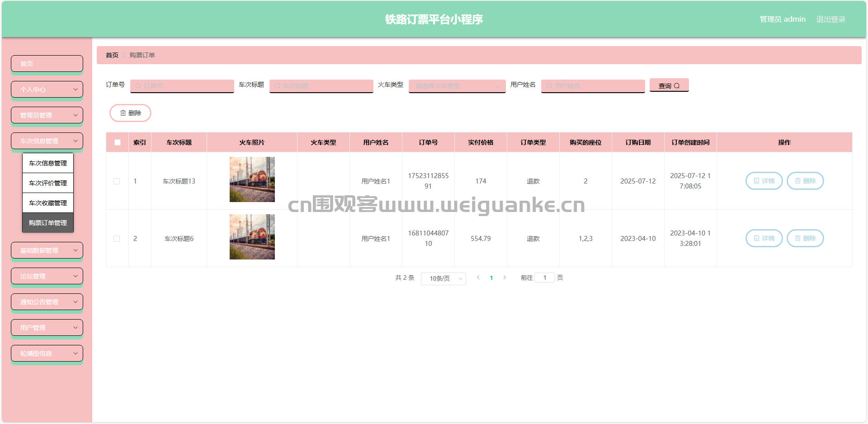Tick the checkbox for row 车次标题6
868x424 pixels.
point(117,239)
